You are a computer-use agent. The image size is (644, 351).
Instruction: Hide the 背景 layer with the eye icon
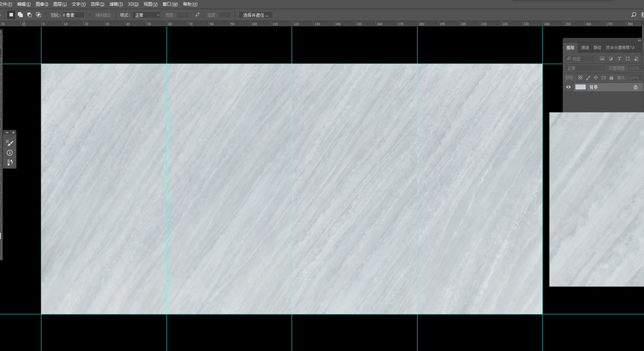(x=568, y=87)
